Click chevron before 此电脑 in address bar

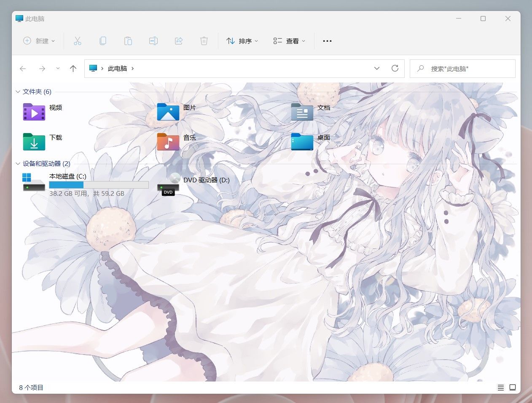tap(102, 68)
